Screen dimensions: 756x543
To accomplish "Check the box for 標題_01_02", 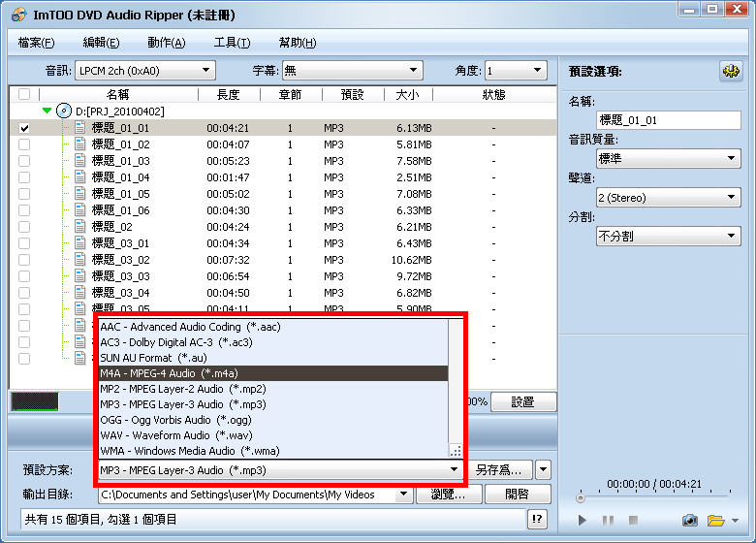I will tap(24, 144).
